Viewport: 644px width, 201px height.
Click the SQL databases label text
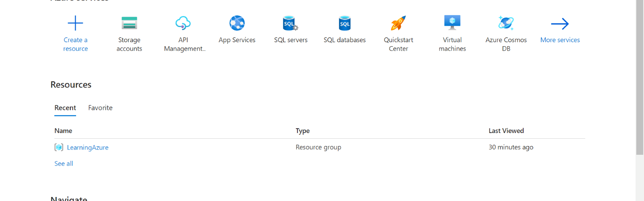click(345, 40)
